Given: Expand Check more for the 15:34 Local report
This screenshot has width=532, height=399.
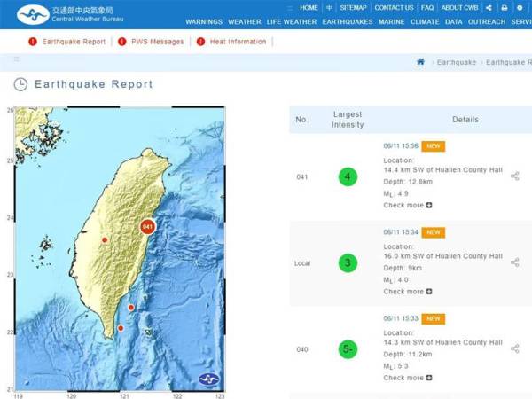Looking at the screenshot, I should pos(408,292).
